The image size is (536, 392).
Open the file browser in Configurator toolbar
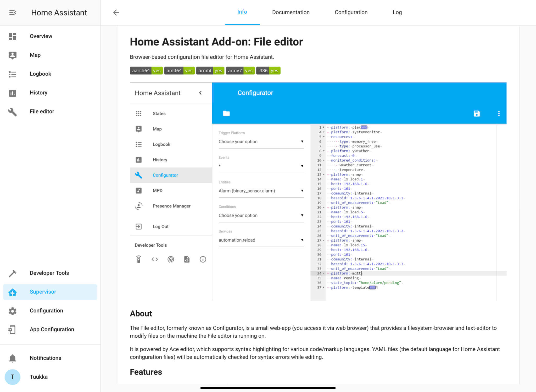(x=226, y=113)
